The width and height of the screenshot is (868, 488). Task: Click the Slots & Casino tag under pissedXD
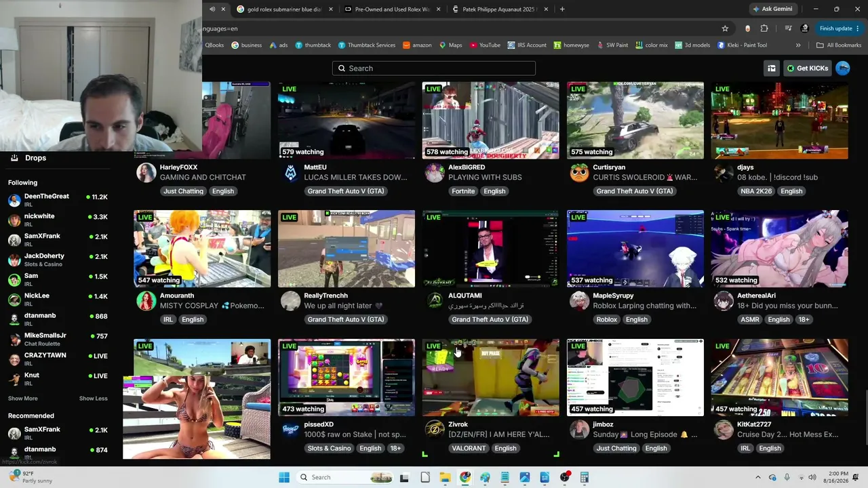click(x=329, y=448)
